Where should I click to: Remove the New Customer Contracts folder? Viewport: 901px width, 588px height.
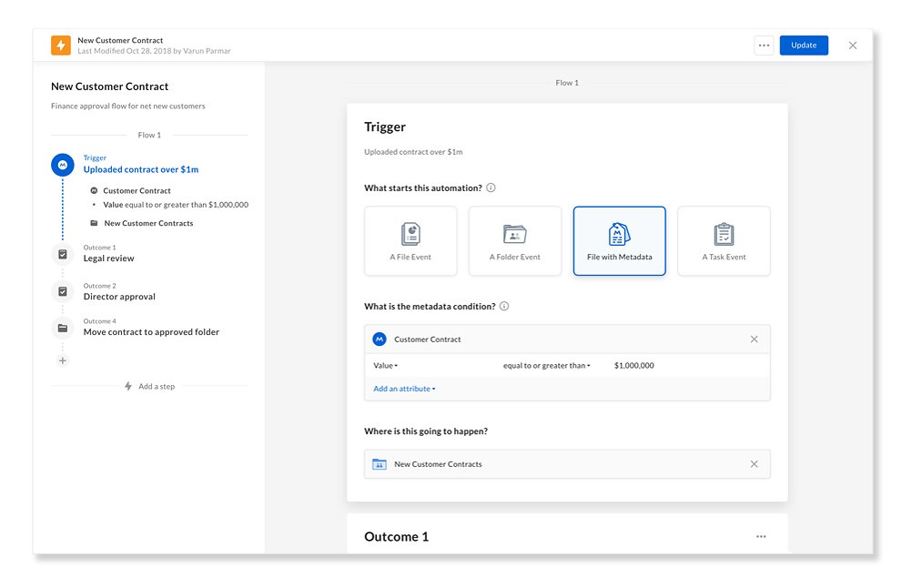point(754,463)
